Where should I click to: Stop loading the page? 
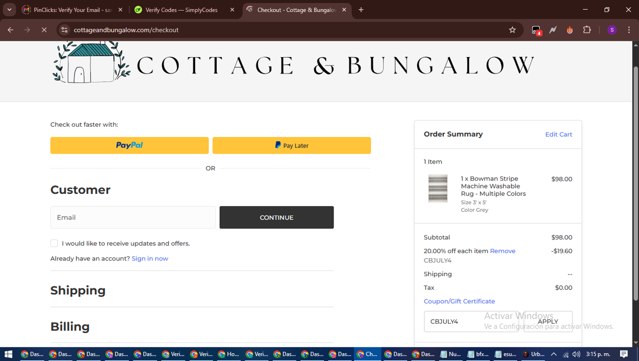click(x=44, y=30)
